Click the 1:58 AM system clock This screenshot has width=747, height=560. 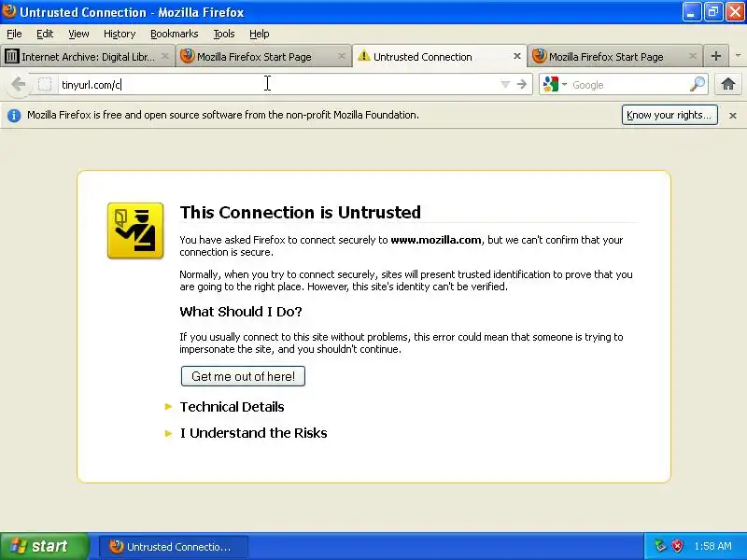712,546
